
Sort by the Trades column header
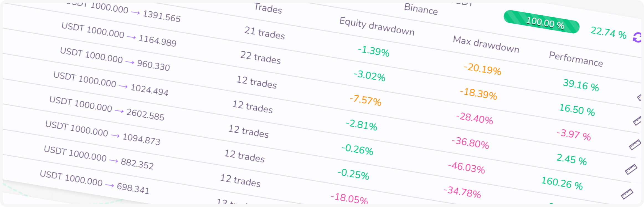(268, 8)
